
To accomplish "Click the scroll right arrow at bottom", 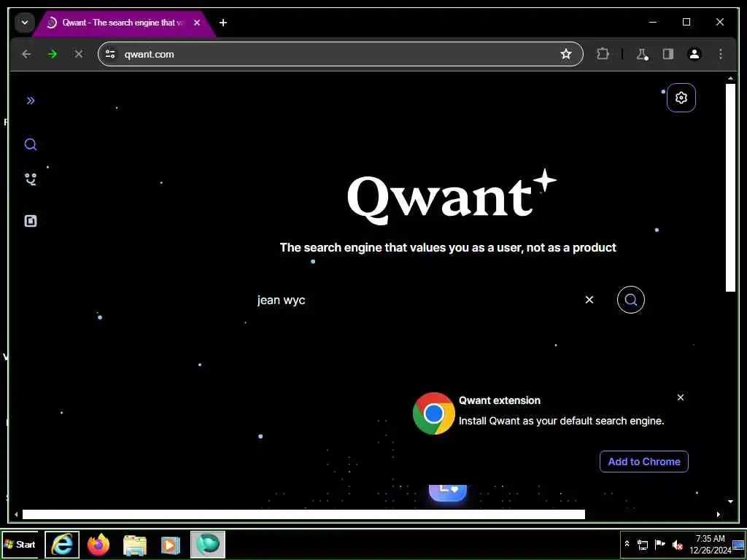I will point(719,514).
